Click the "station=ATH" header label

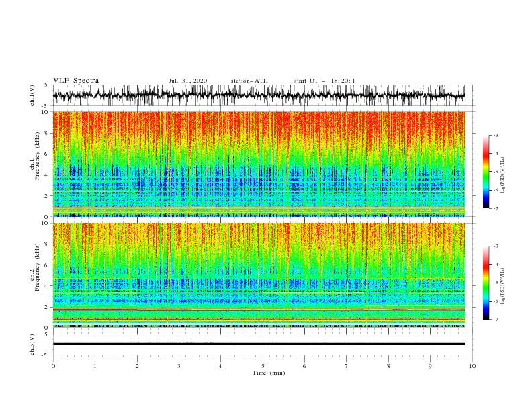[x=249, y=81]
